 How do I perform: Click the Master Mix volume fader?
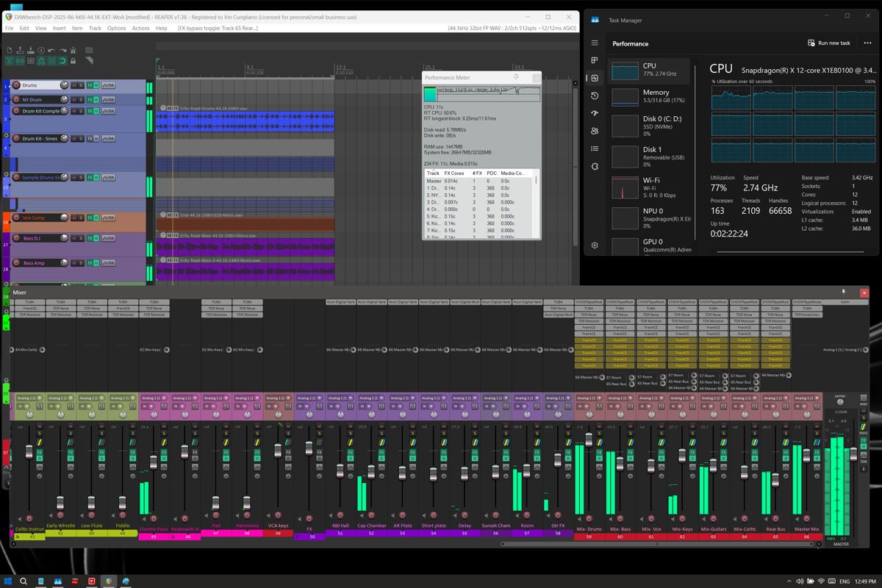point(806,456)
